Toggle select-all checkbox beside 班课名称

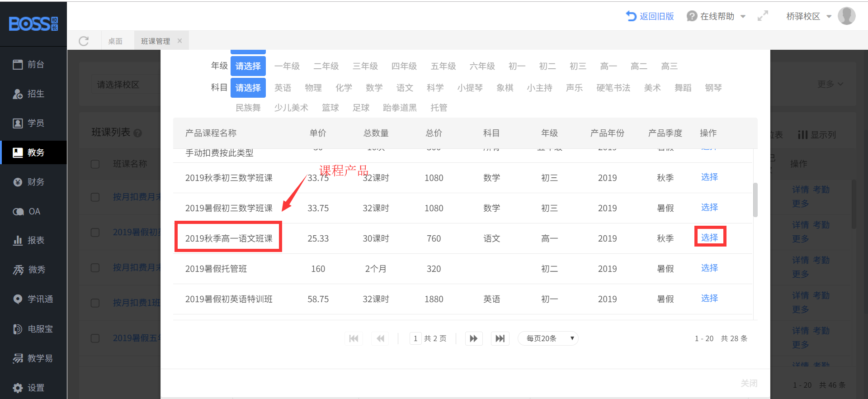tap(95, 164)
